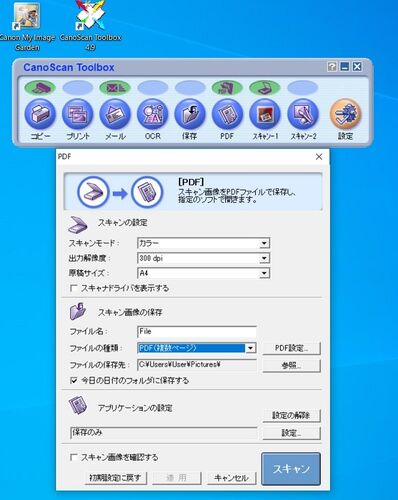398x500 pixels.
Task: Click the 原稿サイズ label text
Action: tap(89, 273)
